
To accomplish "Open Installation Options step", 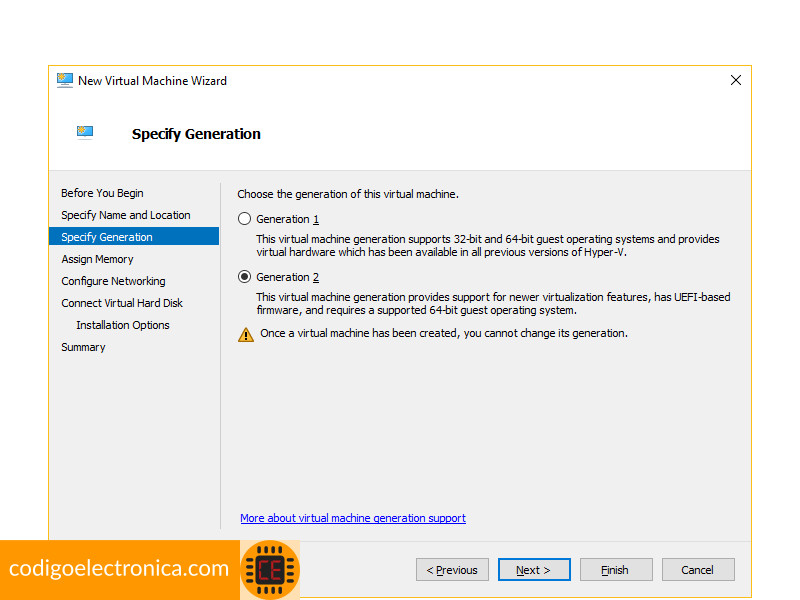I will click(122, 325).
